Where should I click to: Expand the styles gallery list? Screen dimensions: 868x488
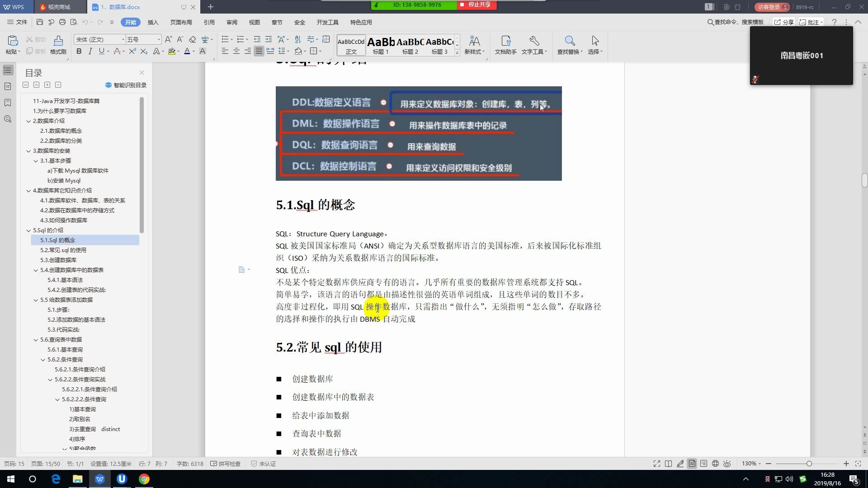[x=457, y=53]
